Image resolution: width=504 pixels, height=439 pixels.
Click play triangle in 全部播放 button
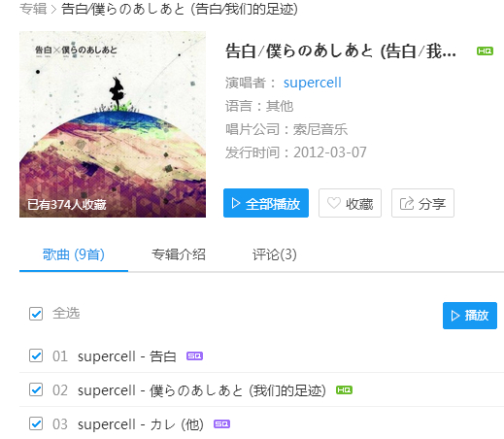click(236, 203)
